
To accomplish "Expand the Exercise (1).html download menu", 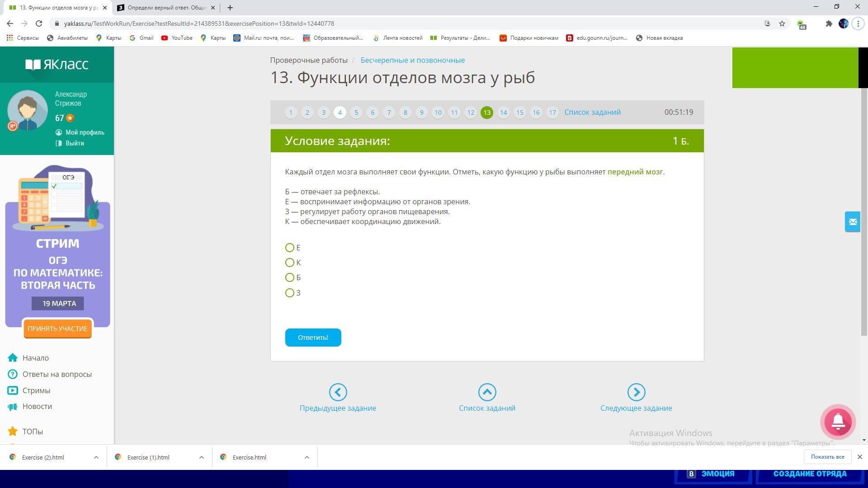I will coord(202,457).
